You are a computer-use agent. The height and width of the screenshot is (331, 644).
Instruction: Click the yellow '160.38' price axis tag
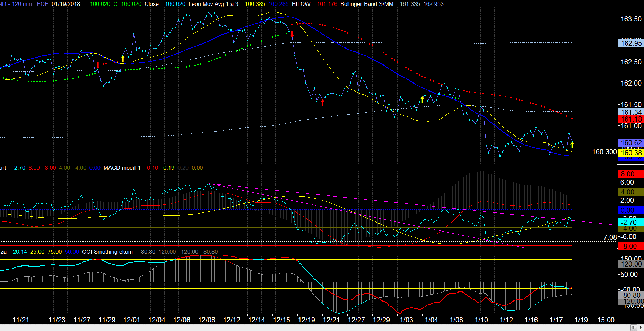click(x=631, y=153)
